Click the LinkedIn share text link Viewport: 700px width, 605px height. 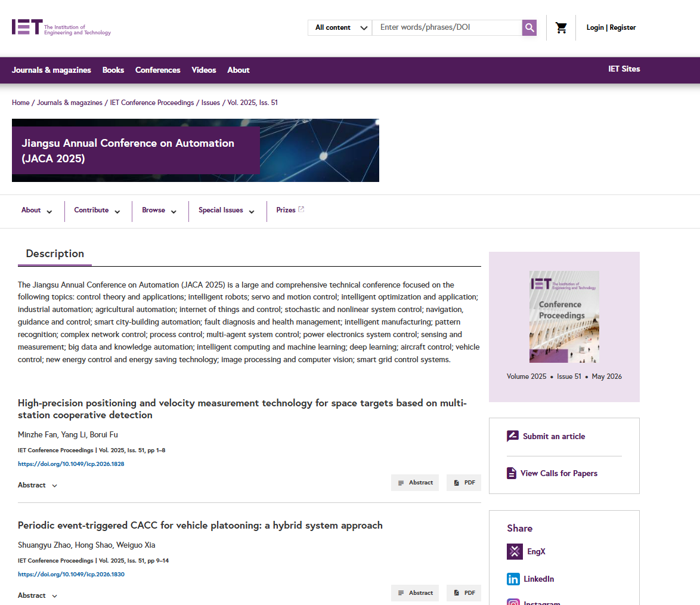point(538,579)
